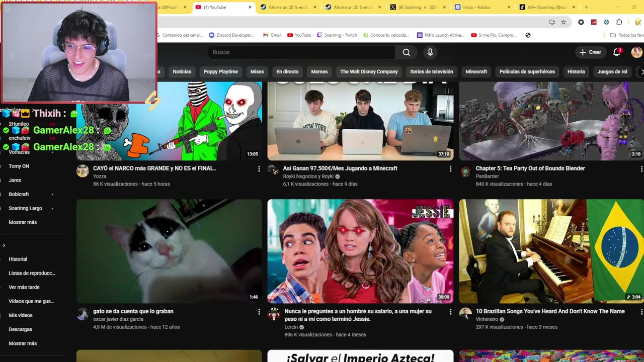Image resolution: width=644 pixels, height=362 pixels.
Task: Select the Poppy Playtime filter chip
Action: pos(220,71)
